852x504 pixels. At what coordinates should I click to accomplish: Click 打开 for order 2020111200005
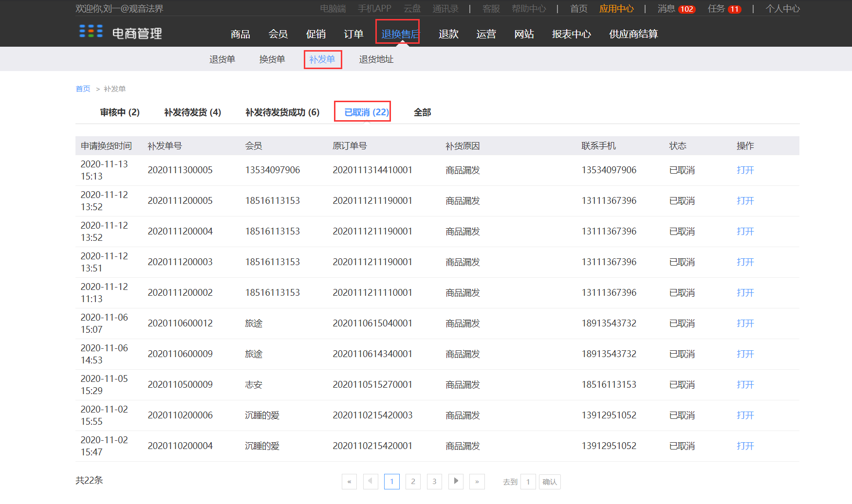[745, 201]
